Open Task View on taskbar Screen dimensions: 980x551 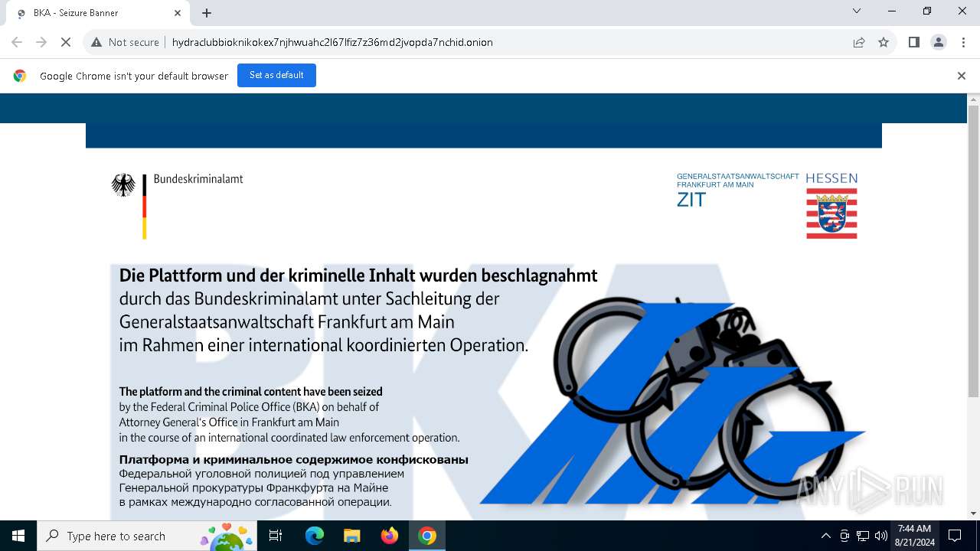(x=276, y=536)
